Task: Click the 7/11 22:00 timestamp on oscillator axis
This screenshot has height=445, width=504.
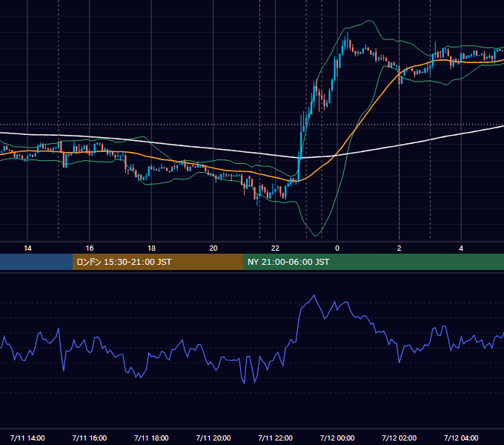Action: (x=276, y=438)
